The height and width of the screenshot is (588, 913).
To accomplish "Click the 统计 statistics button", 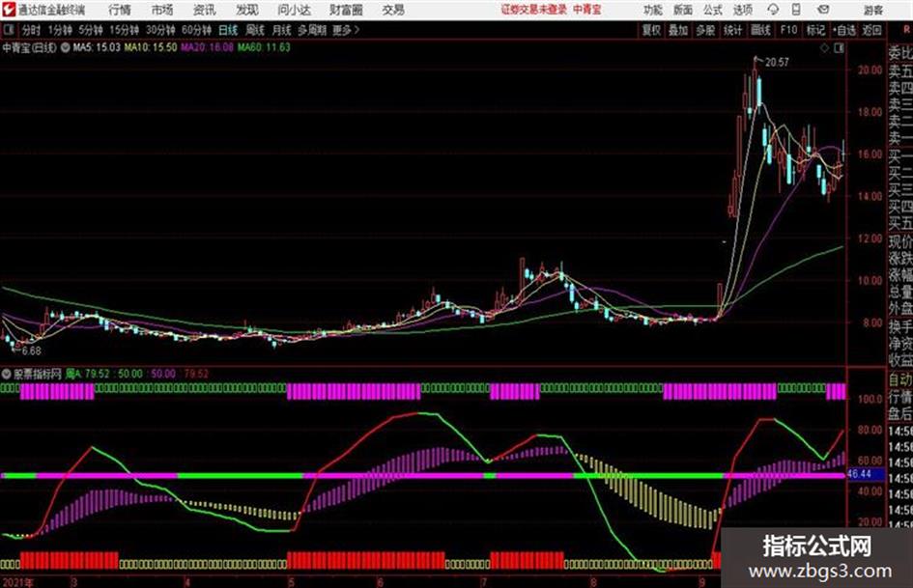I will 732,30.
